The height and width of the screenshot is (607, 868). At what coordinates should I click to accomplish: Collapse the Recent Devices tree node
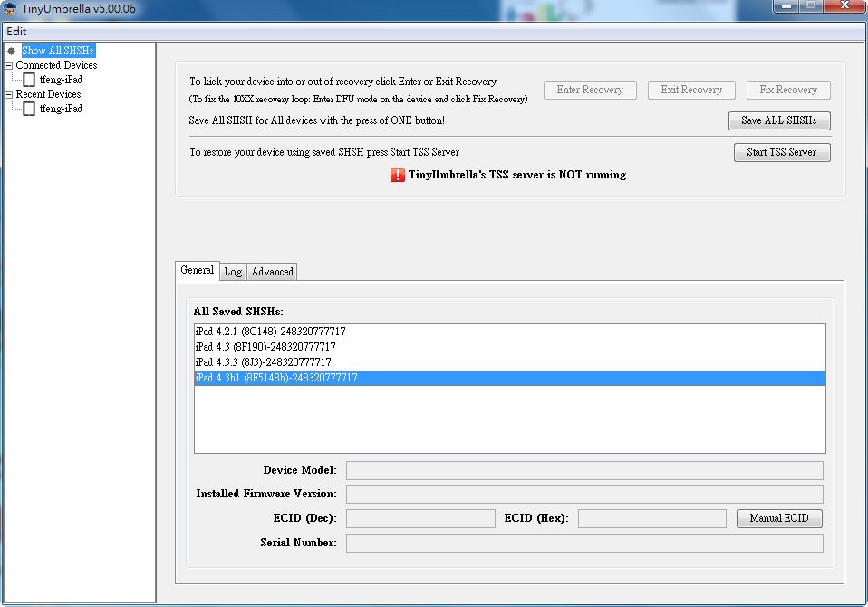8,94
